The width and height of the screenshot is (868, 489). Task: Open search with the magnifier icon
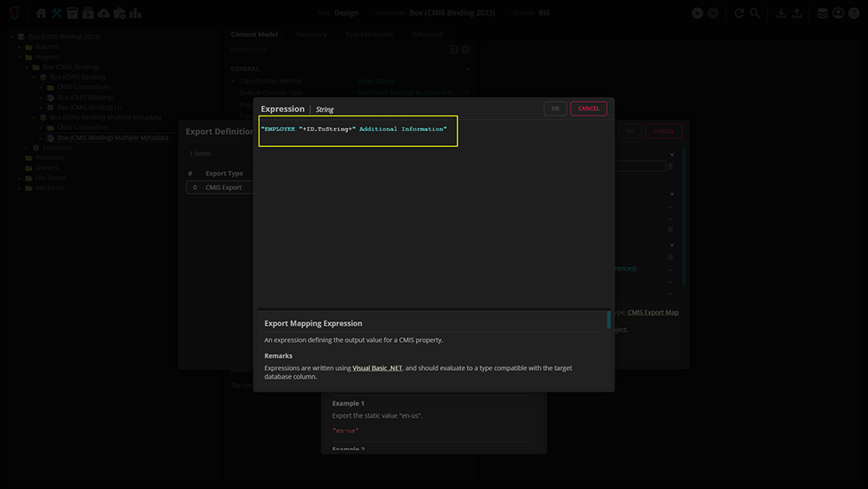pyautogui.click(x=755, y=13)
